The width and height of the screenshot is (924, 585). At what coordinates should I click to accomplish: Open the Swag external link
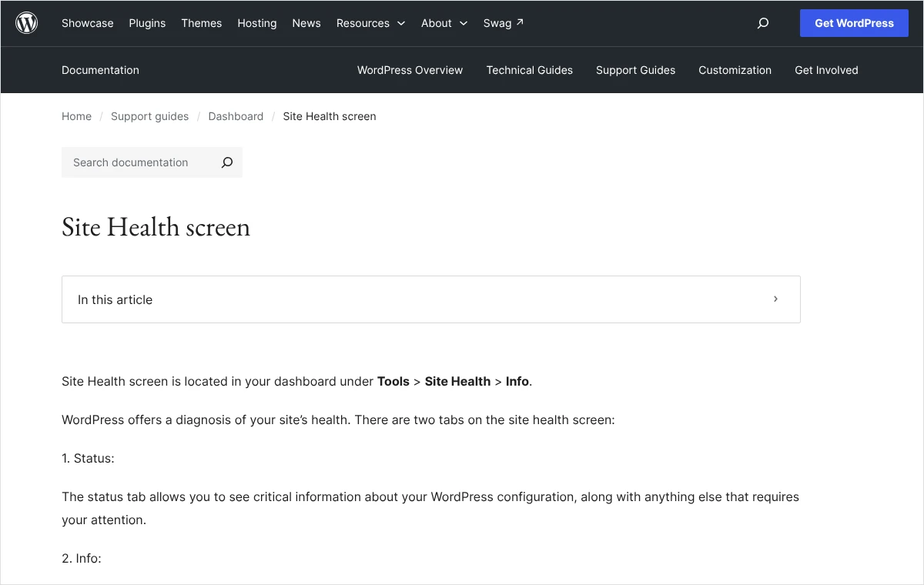tap(504, 23)
